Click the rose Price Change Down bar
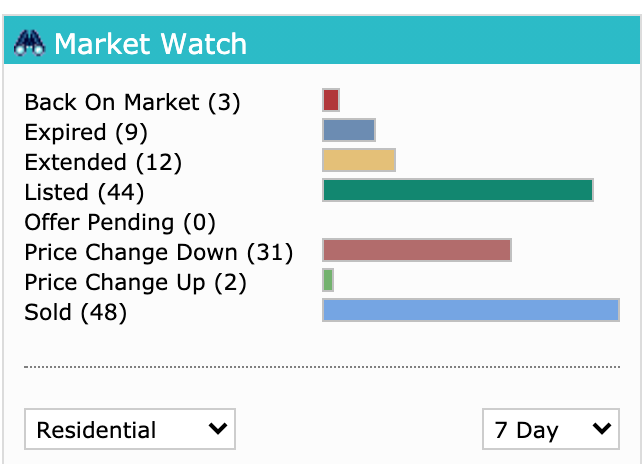The width and height of the screenshot is (644, 464). pyautogui.click(x=417, y=250)
